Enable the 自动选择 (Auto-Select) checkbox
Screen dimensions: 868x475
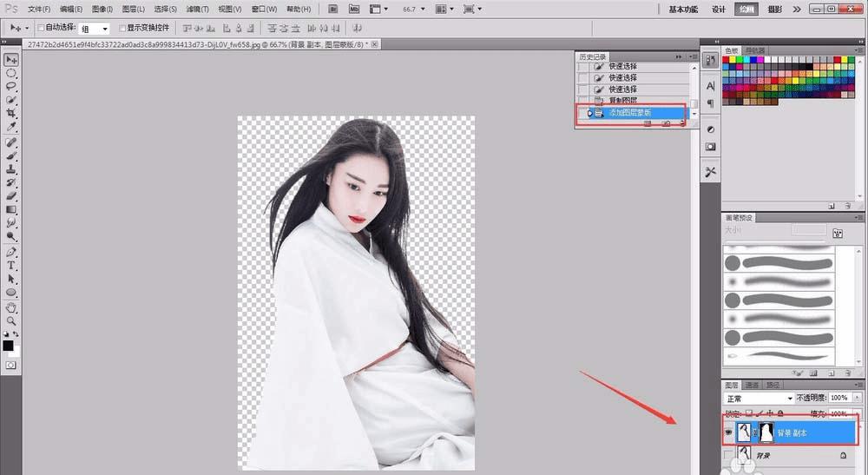(39, 28)
